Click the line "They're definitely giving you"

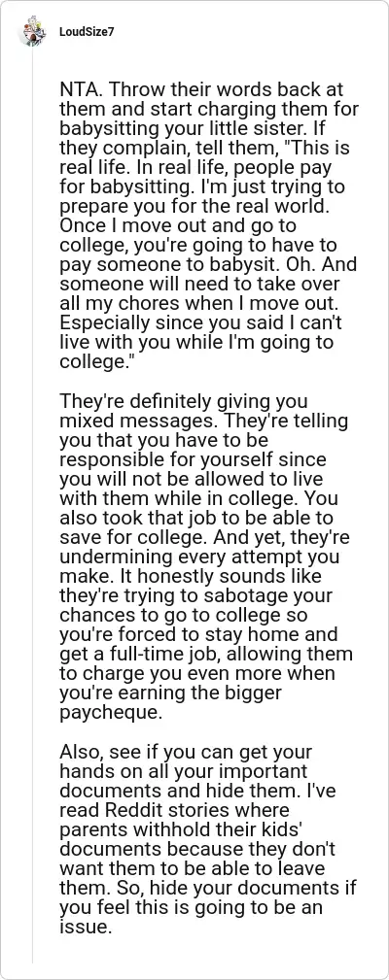(183, 401)
